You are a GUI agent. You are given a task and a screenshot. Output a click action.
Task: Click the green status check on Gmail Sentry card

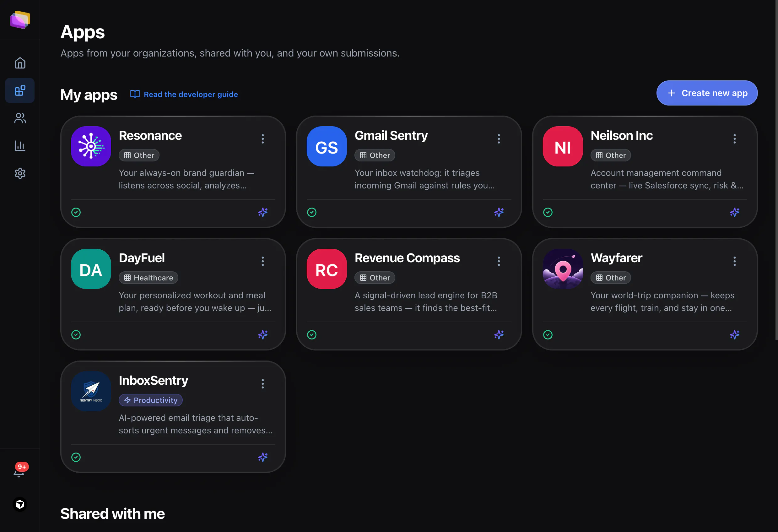point(312,212)
